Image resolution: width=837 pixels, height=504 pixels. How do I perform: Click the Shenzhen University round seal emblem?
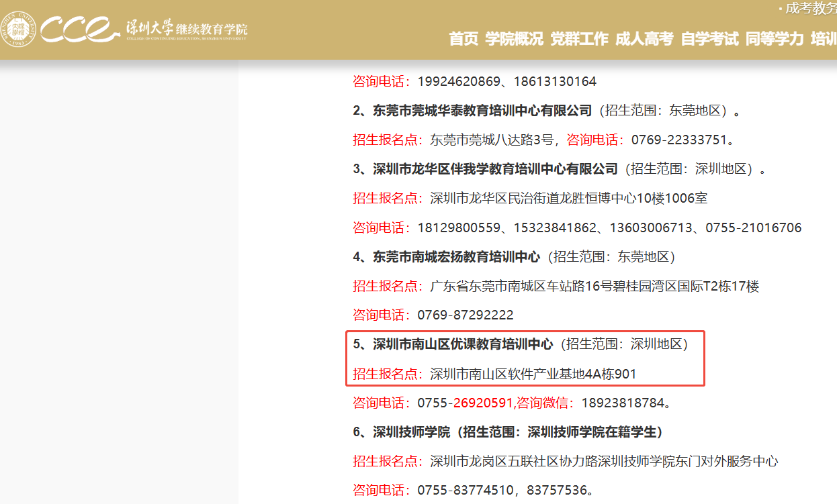(x=20, y=30)
